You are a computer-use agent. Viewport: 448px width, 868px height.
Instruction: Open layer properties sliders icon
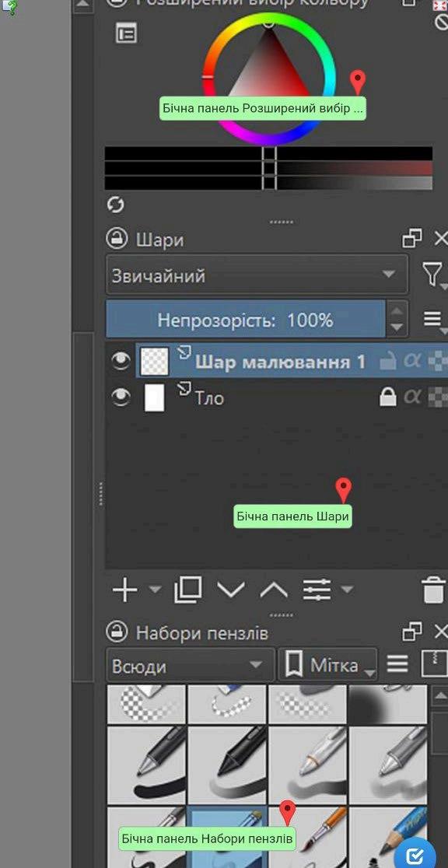coord(317,590)
